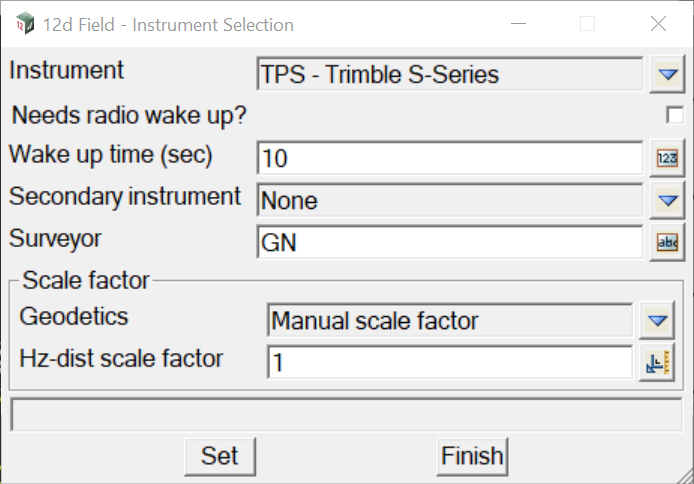Click into the Hz-dist scale factor field
This screenshot has height=484, width=694.
pos(450,363)
